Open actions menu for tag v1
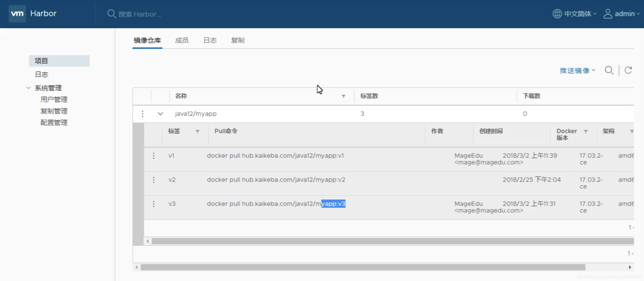The height and width of the screenshot is (281, 644). 153,156
